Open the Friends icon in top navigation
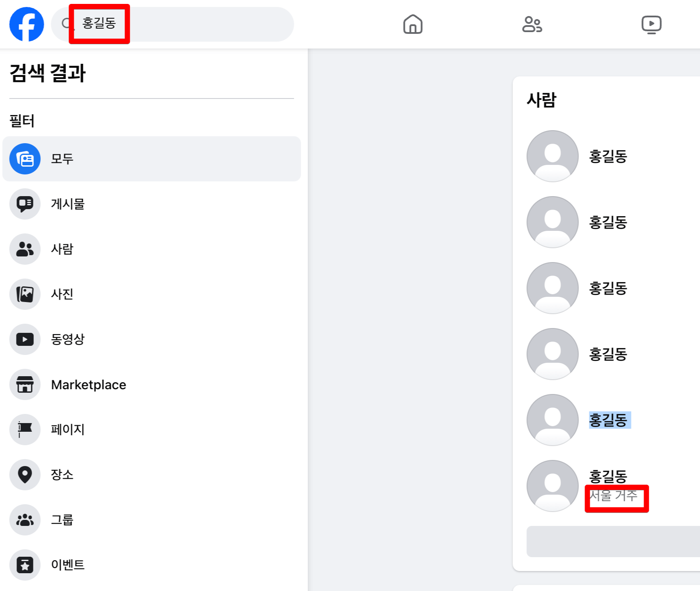Screen dimensions: 700x591 532,25
